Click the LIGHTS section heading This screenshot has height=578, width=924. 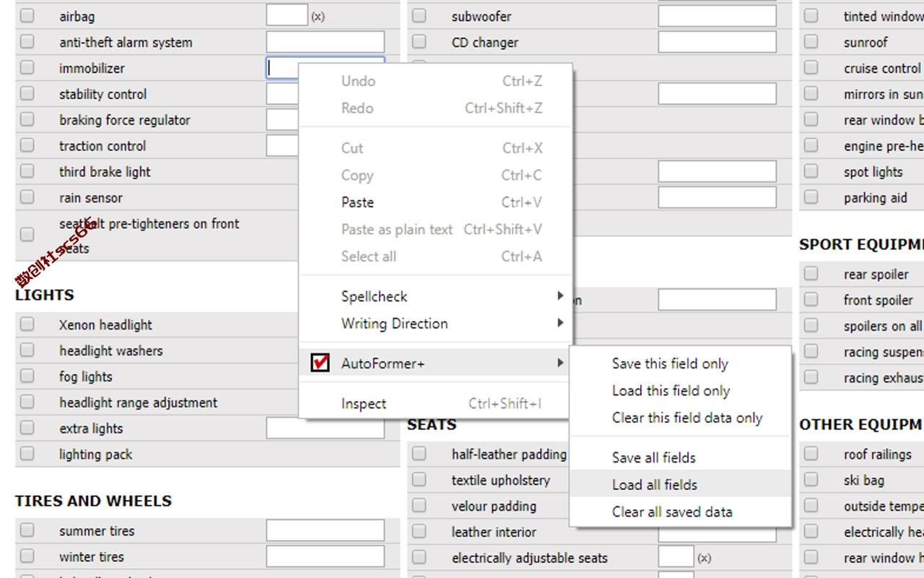45,295
